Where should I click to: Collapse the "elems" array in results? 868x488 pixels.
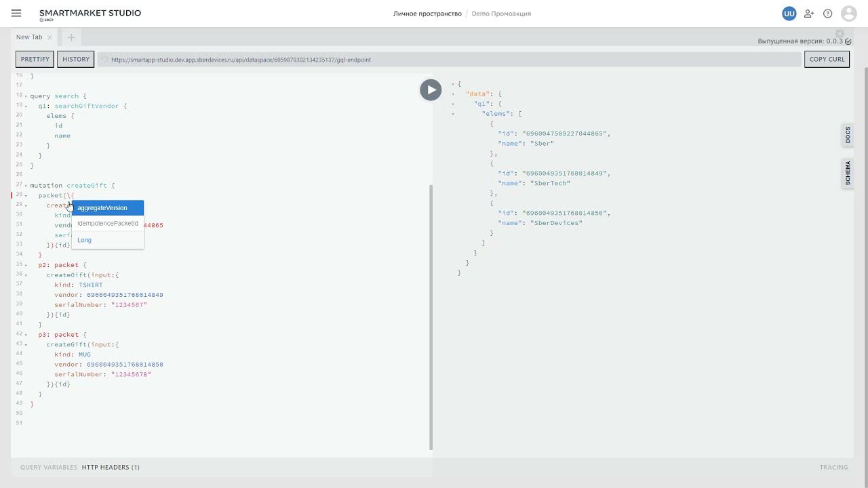tap(453, 114)
